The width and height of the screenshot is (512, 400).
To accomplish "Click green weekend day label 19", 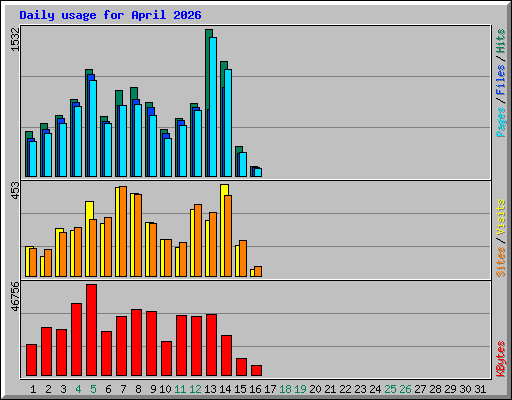I will [300, 389].
